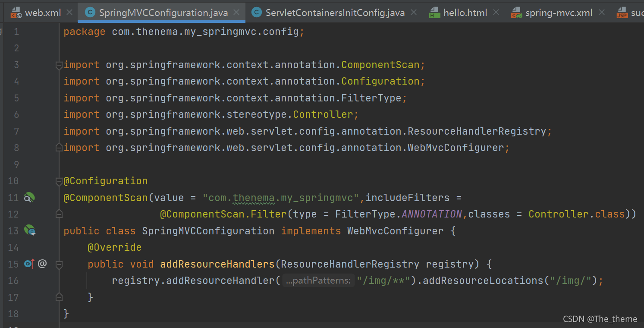Click the ANNOTATION constant on line 12
The image size is (644, 328).
(x=432, y=214)
